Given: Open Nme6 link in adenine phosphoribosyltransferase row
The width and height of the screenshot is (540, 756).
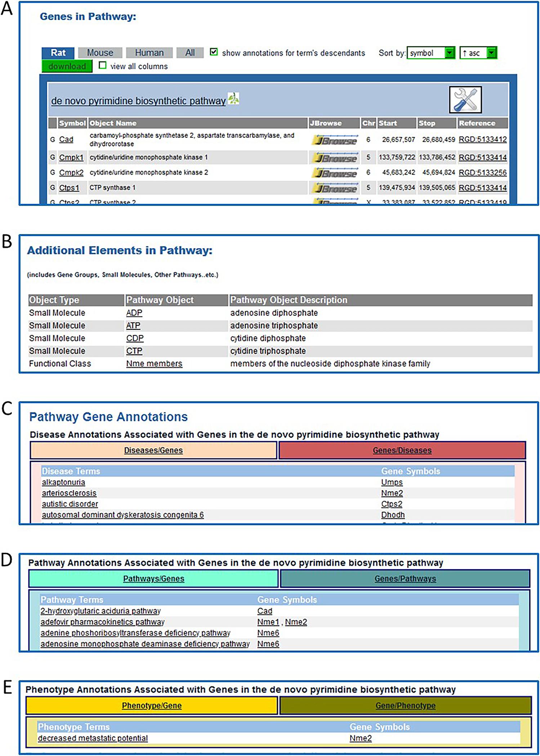Looking at the screenshot, I should 268,633.
